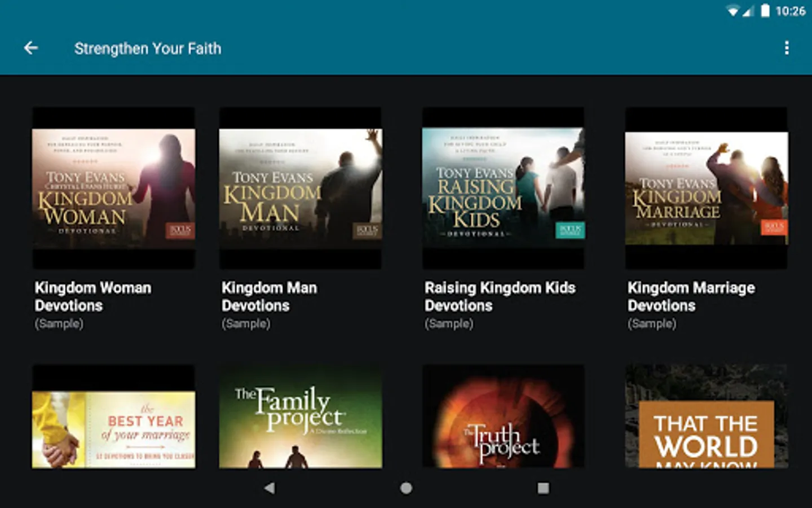Click (Sample) label under Kingdom Marriage Devotions
Image resolution: width=812 pixels, height=508 pixels.
tap(652, 323)
